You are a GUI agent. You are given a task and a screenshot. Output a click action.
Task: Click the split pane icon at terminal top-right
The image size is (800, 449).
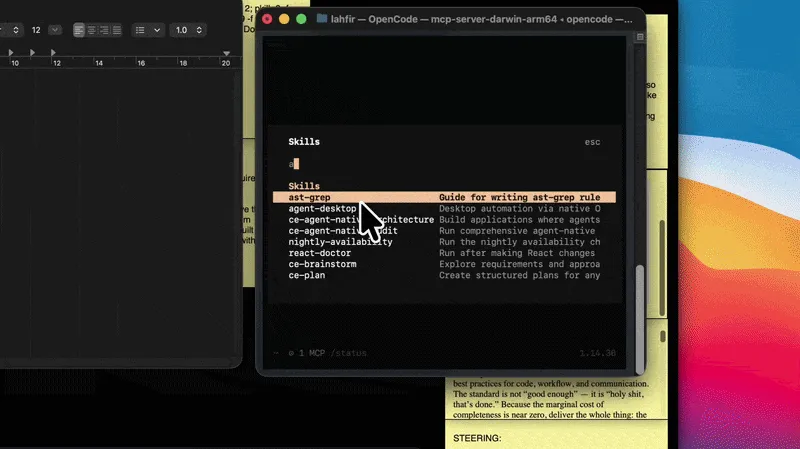pyautogui.click(x=640, y=37)
